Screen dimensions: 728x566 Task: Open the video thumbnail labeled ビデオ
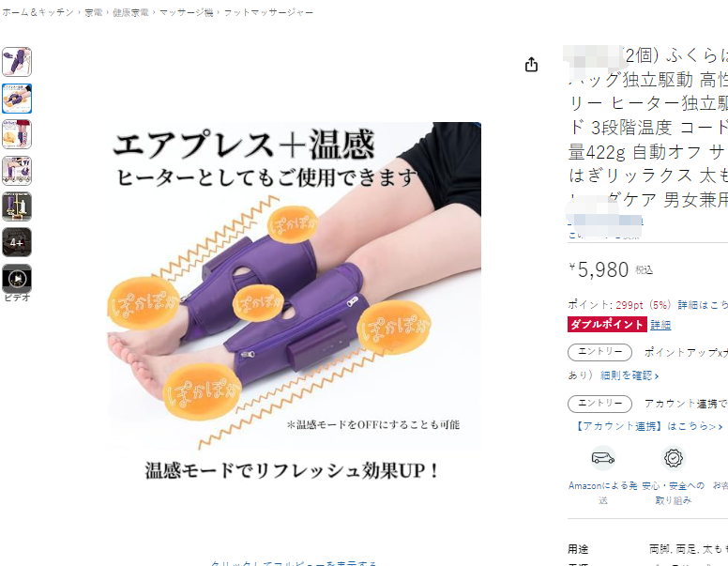click(17, 279)
